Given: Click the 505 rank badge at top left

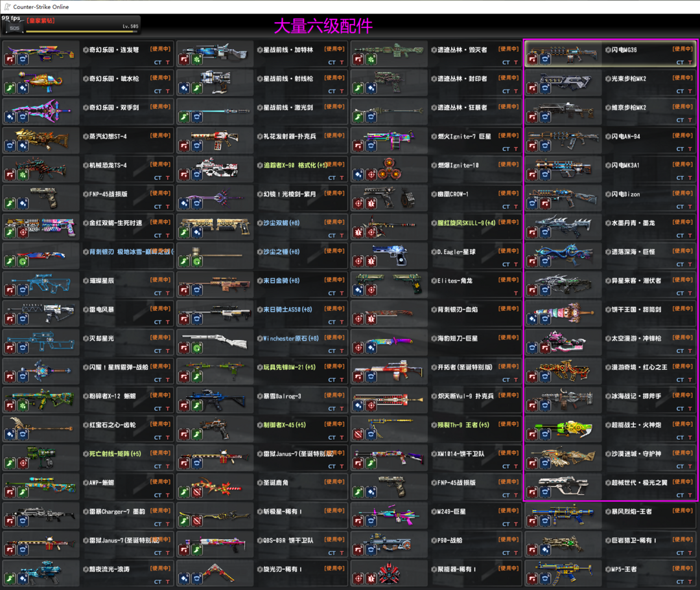Looking at the screenshot, I should (x=14, y=28).
